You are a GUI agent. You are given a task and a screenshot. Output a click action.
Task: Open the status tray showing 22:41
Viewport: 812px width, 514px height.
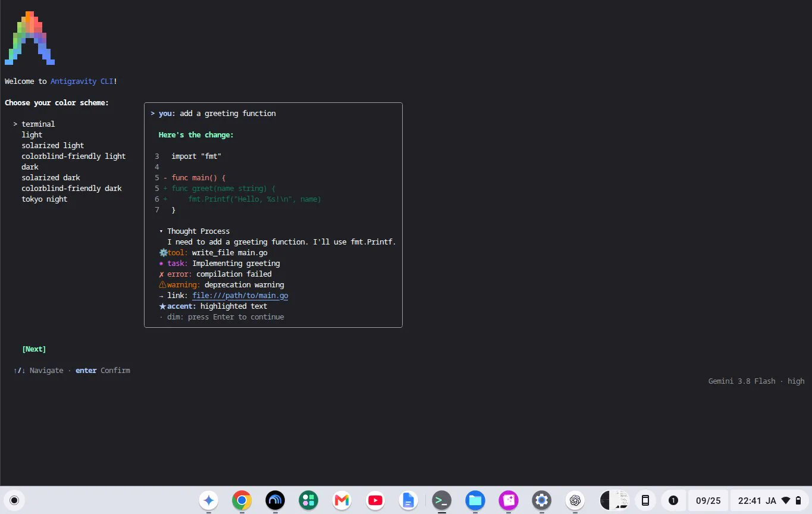pos(770,500)
